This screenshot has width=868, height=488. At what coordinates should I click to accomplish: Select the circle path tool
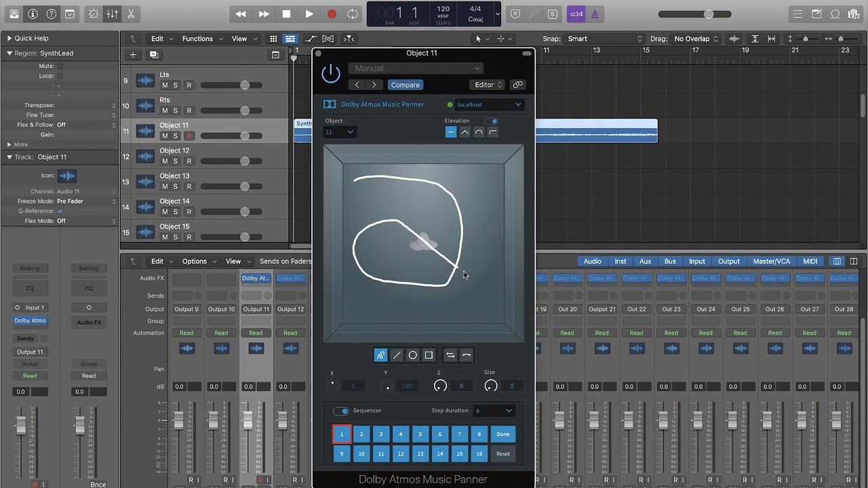click(x=412, y=355)
